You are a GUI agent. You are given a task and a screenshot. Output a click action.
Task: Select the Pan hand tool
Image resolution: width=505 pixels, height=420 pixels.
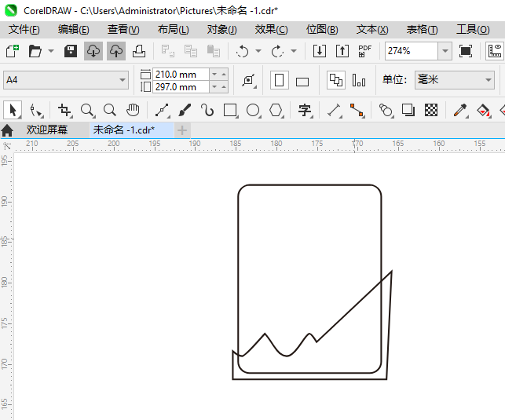click(133, 110)
